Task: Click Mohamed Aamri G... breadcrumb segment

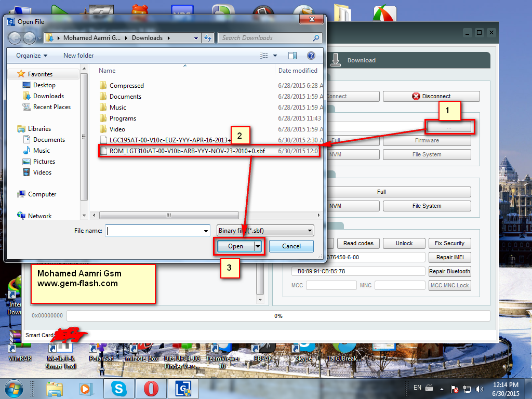Action: click(x=91, y=38)
